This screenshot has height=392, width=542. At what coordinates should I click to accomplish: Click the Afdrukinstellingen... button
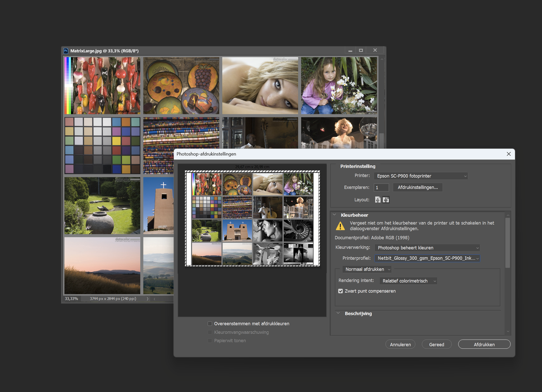click(417, 187)
